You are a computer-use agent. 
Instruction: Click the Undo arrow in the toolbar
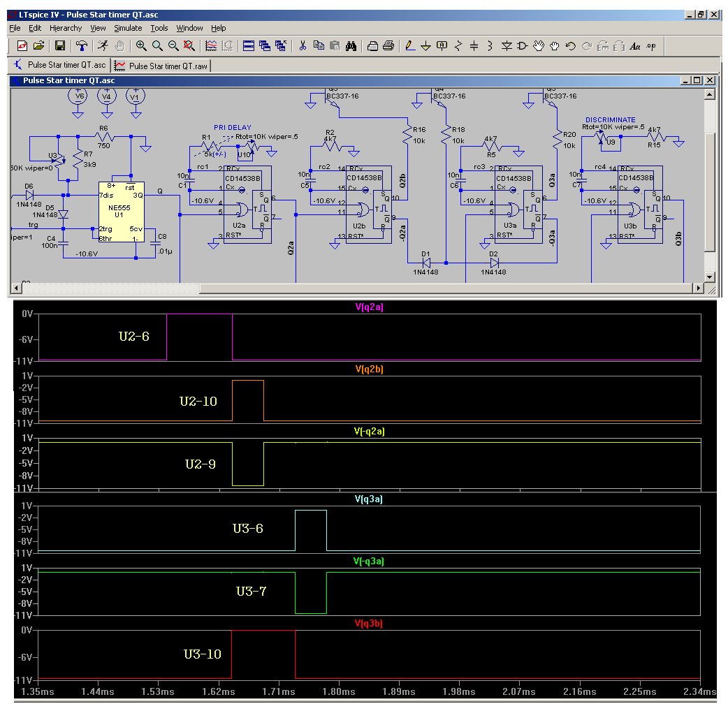571,46
